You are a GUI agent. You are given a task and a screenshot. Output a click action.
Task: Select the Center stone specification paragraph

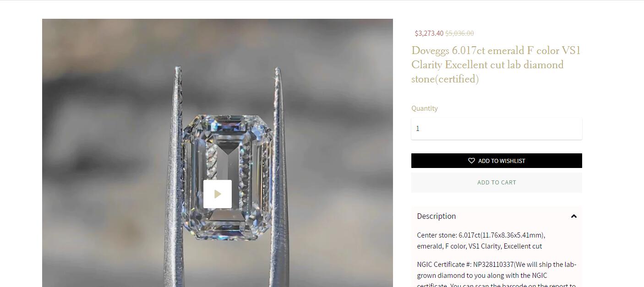pyautogui.click(x=481, y=241)
